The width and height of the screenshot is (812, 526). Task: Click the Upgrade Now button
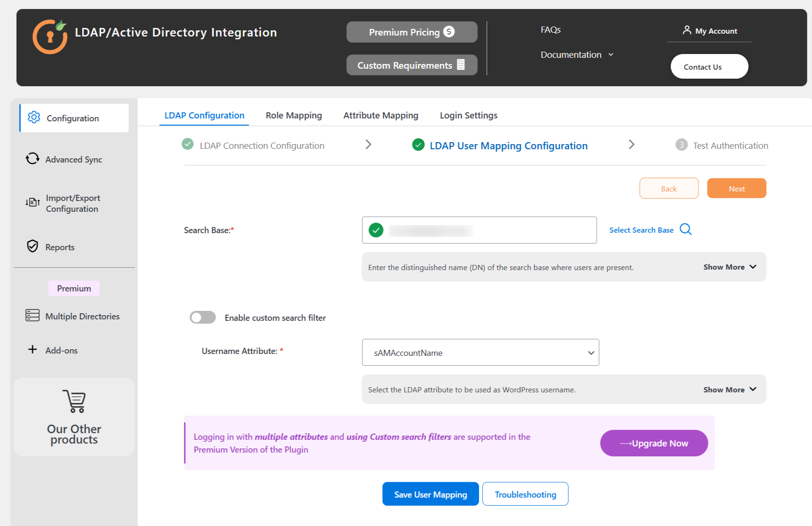pyautogui.click(x=654, y=443)
